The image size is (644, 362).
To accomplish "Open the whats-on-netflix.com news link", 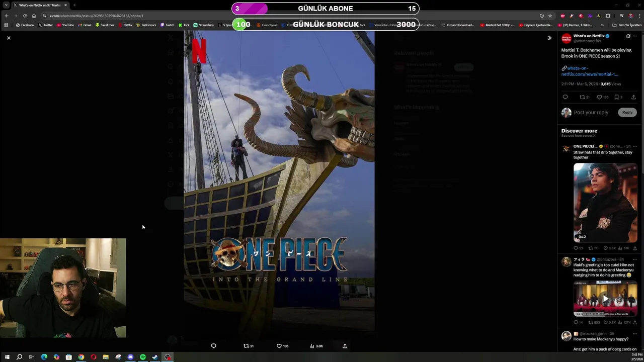I will pyautogui.click(x=590, y=71).
